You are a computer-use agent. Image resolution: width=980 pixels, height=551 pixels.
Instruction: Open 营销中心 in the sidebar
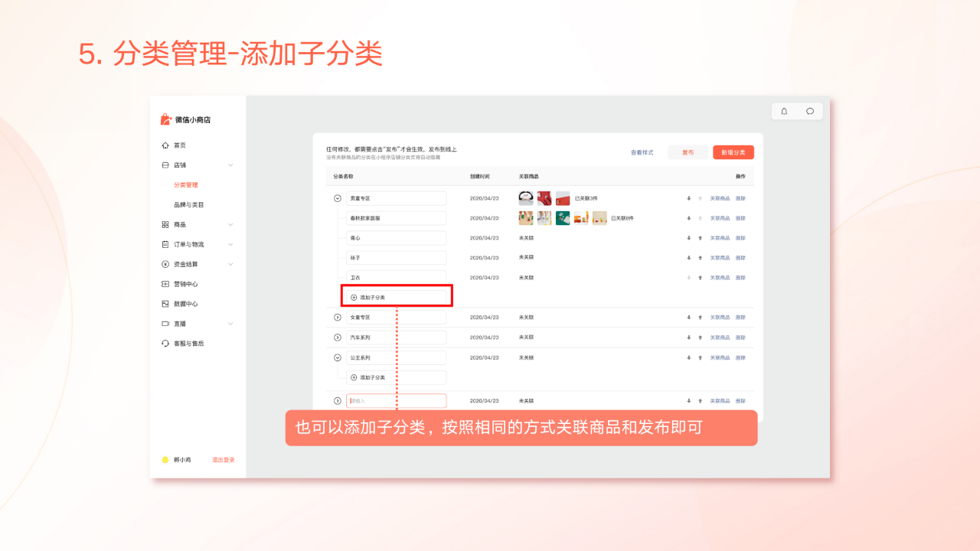(186, 284)
